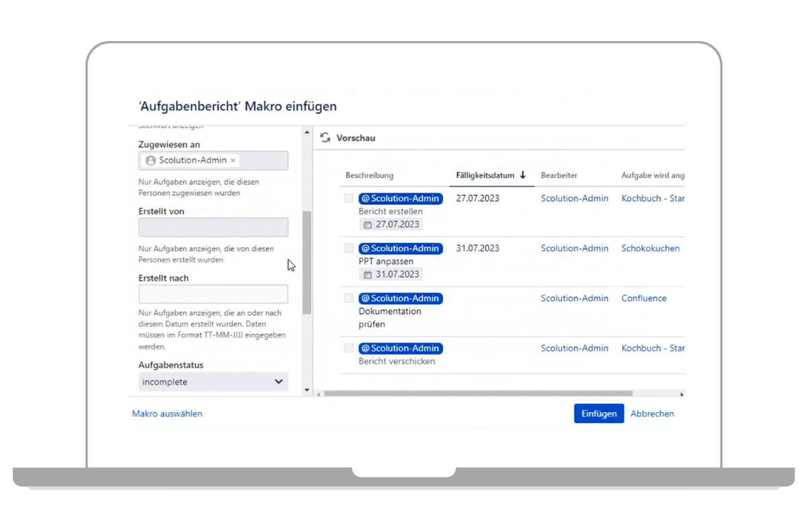Sort by the Beschreibung column header
Viewport: 808px width, 532px height.
pyautogui.click(x=369, y=175)
